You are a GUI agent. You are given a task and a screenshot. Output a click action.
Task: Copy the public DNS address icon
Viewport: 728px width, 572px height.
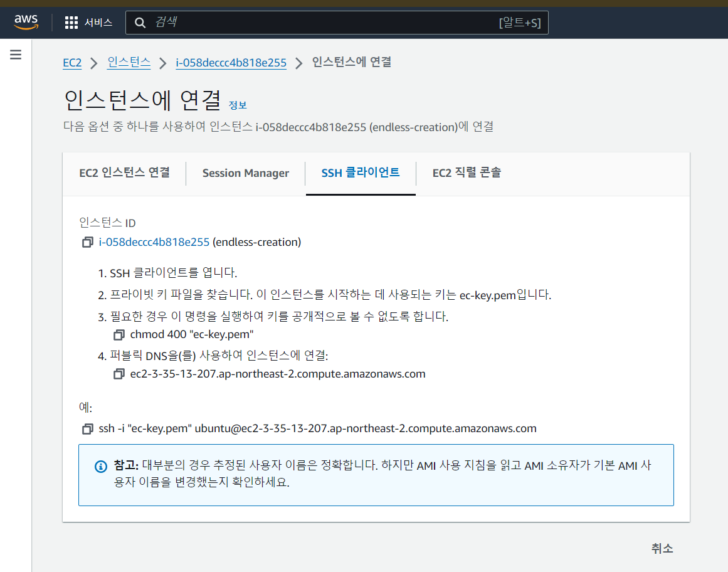[x=119, y=374]
